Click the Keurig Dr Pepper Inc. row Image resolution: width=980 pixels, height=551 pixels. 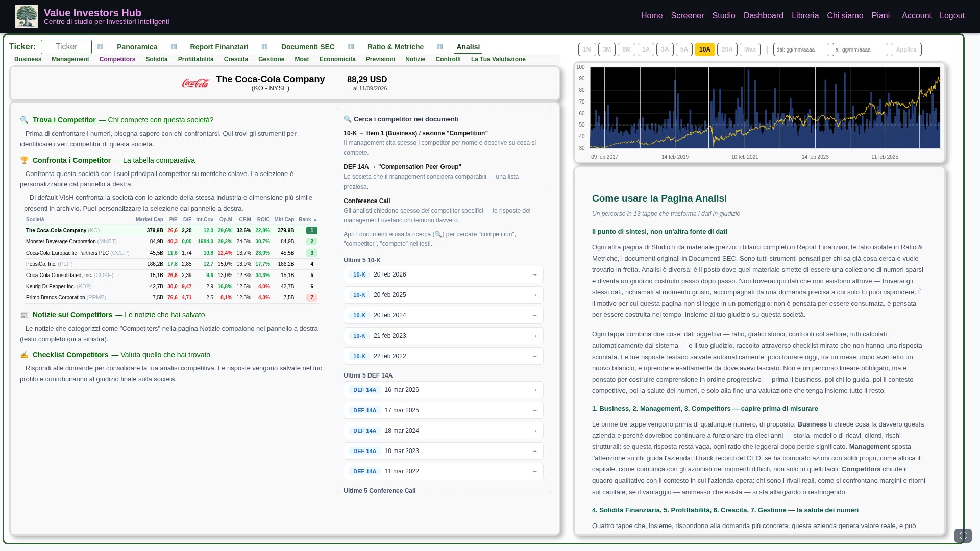(172, 287)
